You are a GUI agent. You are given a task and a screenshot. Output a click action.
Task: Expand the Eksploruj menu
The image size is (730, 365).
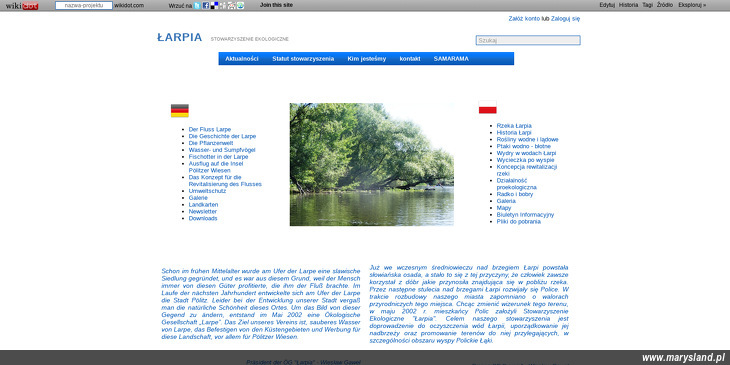pos(692,5)
